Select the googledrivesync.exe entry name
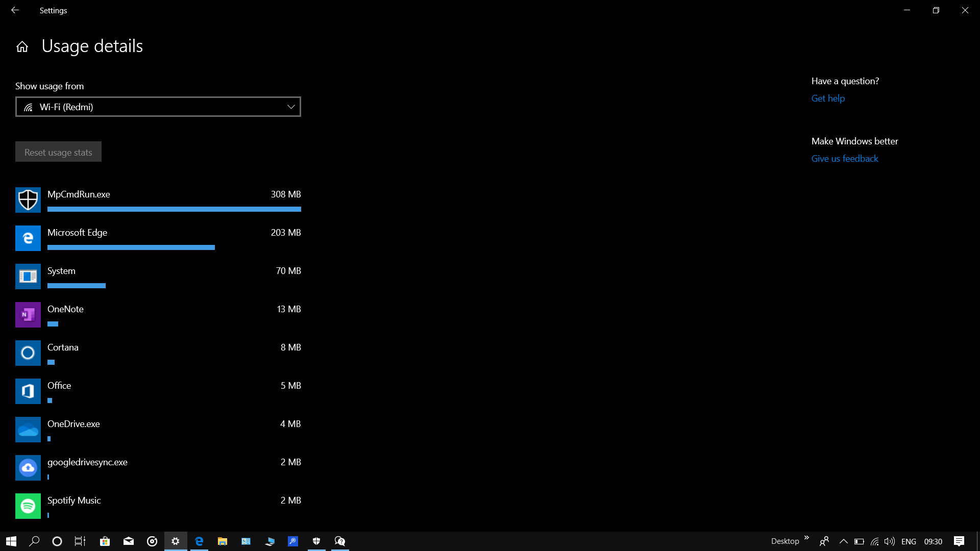The image size is (980, 551). tap(87, 462)
